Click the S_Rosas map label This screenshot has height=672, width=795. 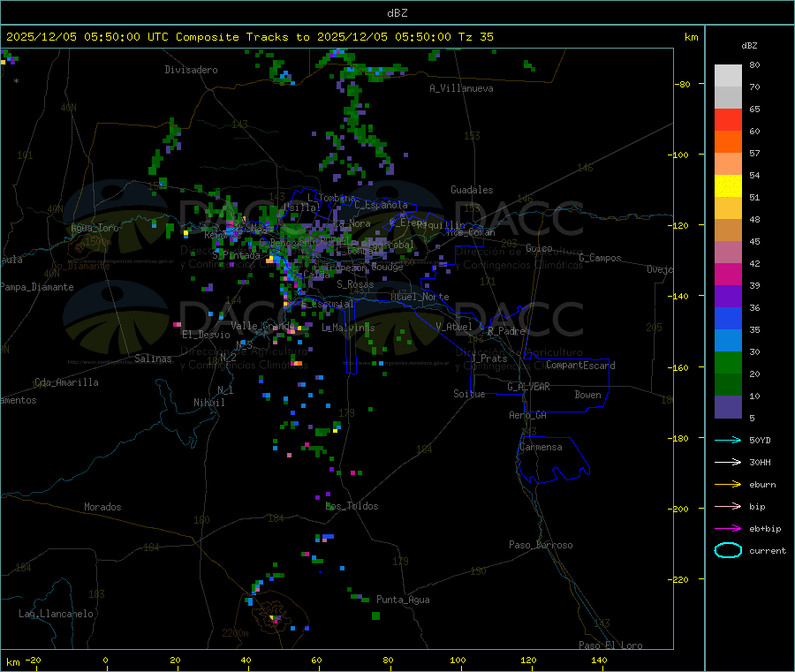click(x=355, y=284)
